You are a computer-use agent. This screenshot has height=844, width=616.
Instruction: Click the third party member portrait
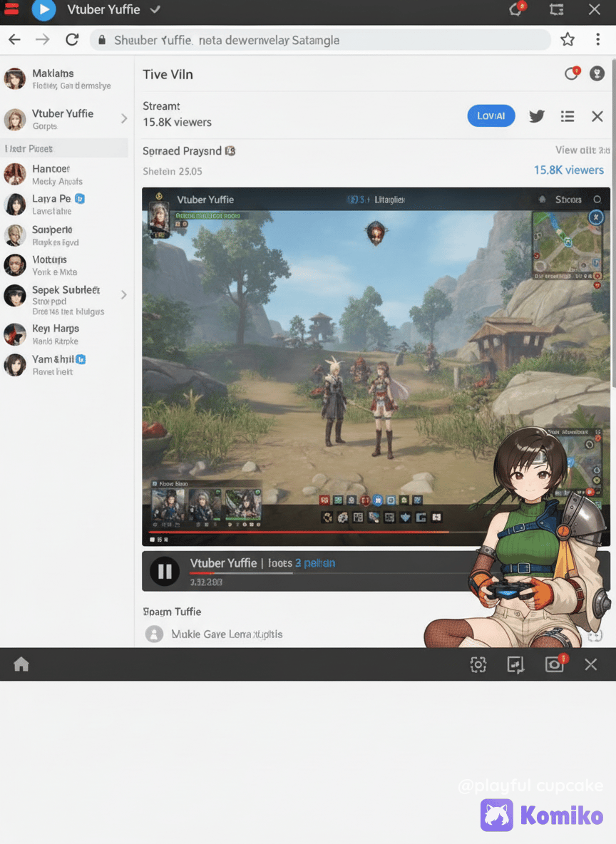click(243, 505)
